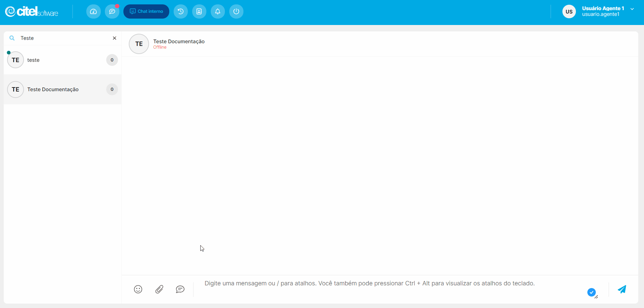Attach a file with paperclip icon
644x308 pixels.
click(x=159, y=289)
